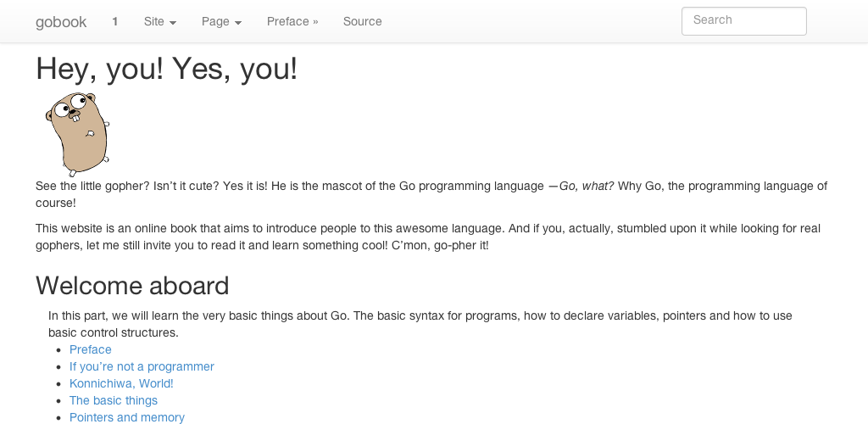Open the Source navbar link
This screenshot has width=868, height=424.
(362, 22)
